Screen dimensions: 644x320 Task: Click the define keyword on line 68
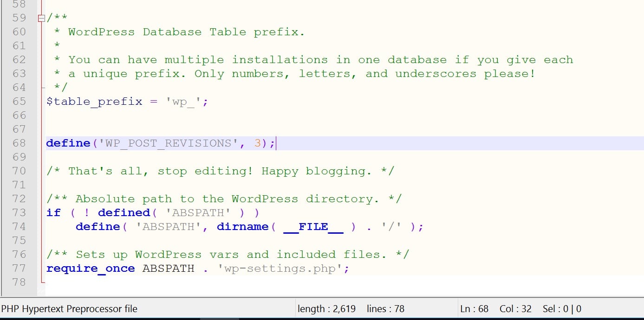68,143
